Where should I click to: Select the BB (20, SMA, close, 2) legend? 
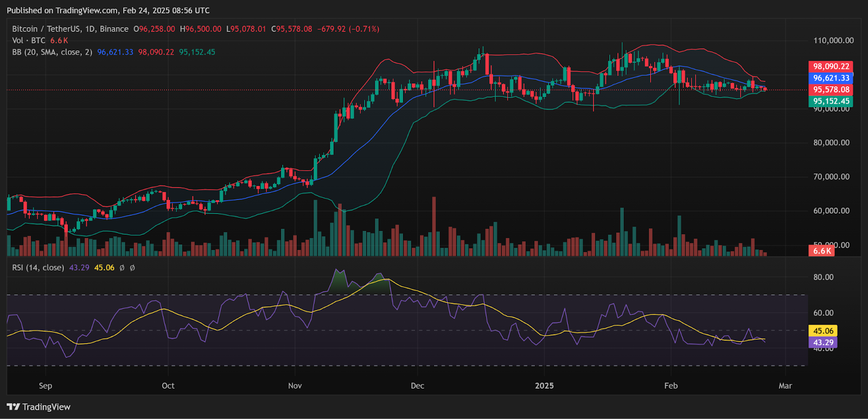(x=52, y=53)
